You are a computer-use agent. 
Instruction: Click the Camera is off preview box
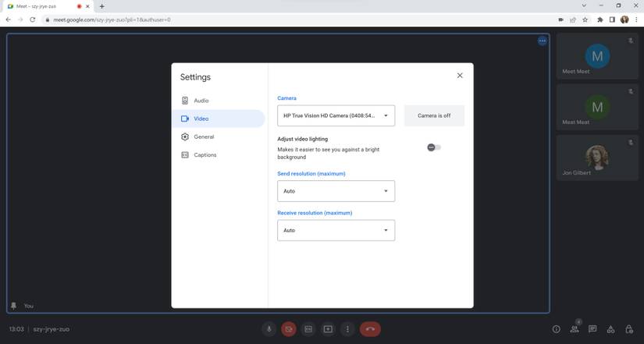434,115
